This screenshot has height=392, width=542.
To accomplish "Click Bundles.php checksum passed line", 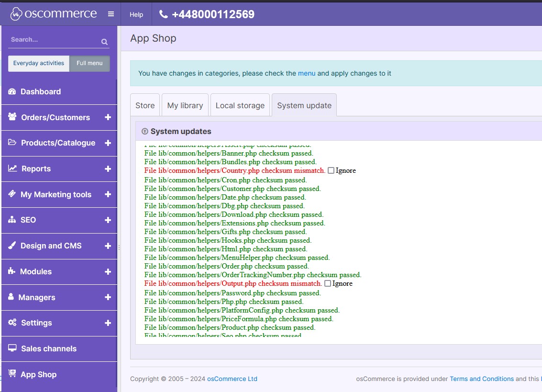I will [x=230, y=162].
